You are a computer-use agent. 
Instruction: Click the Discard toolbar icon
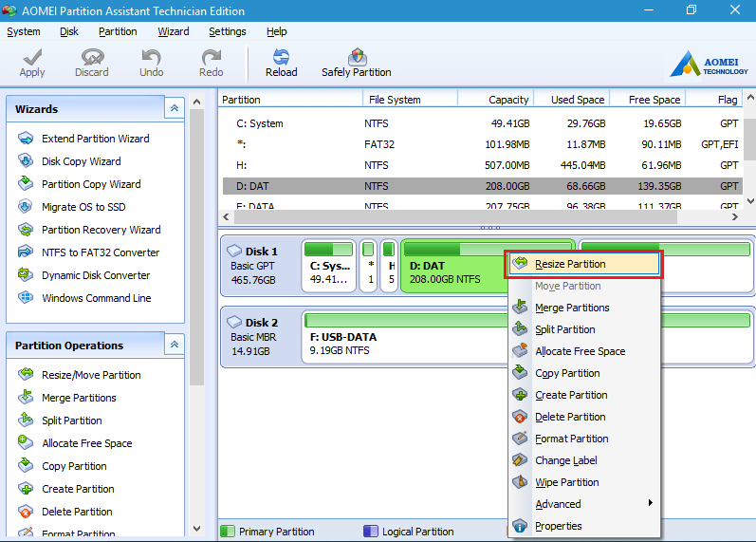(92, 57)
